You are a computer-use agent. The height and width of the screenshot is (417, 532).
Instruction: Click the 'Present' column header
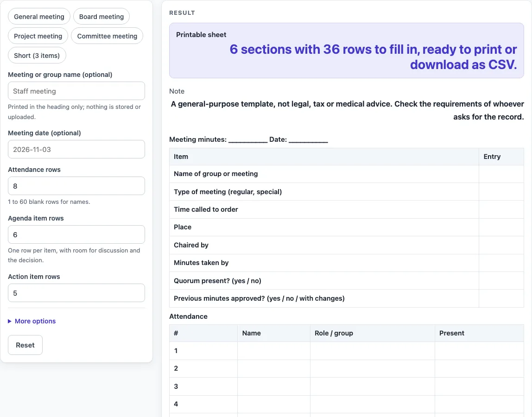tap(479, 333)
